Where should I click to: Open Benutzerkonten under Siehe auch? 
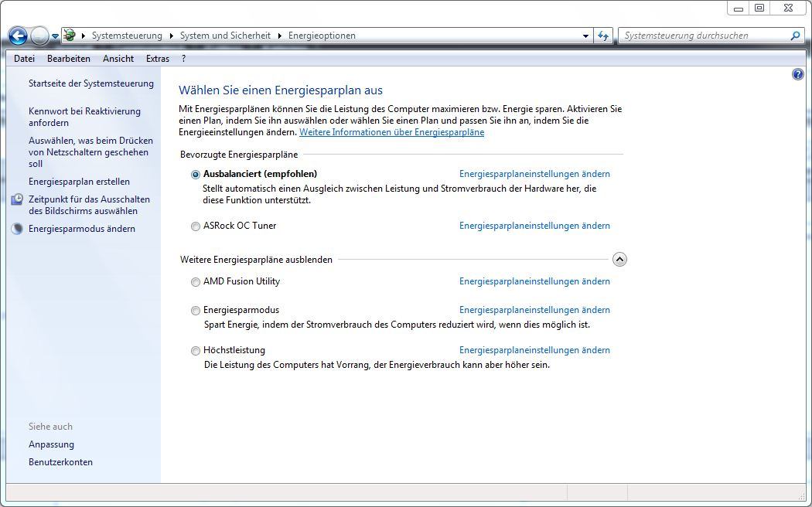coord(60,462)
